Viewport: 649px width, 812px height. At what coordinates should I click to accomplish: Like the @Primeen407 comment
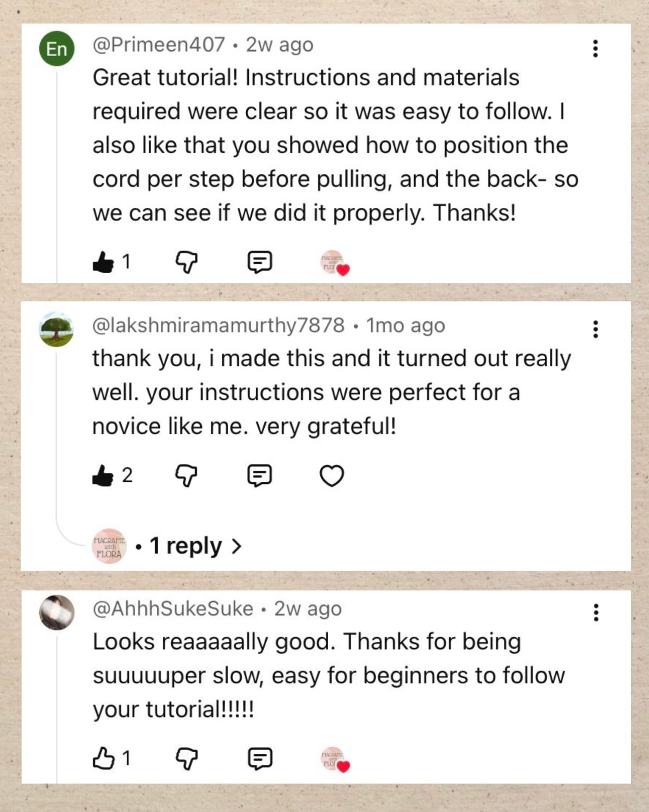103,262
